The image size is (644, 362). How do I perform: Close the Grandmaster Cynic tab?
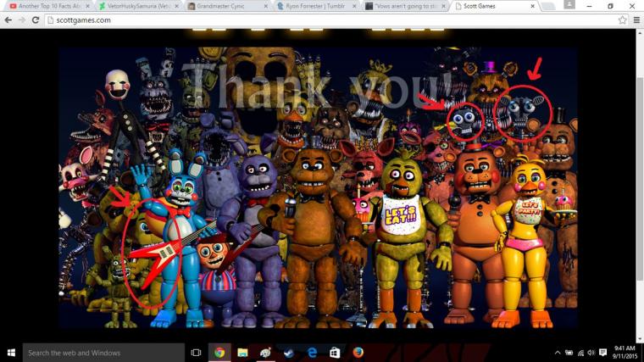[x=266, y=6]
